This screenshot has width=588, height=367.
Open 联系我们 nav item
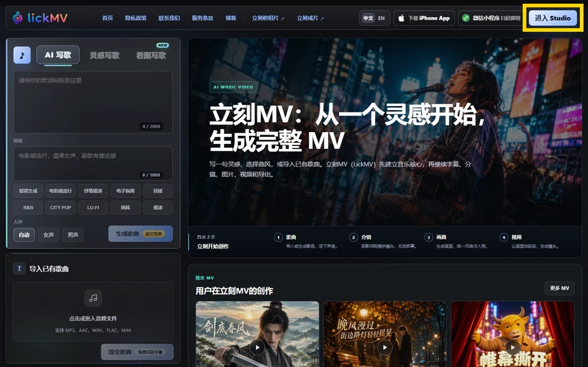(169, 18)
